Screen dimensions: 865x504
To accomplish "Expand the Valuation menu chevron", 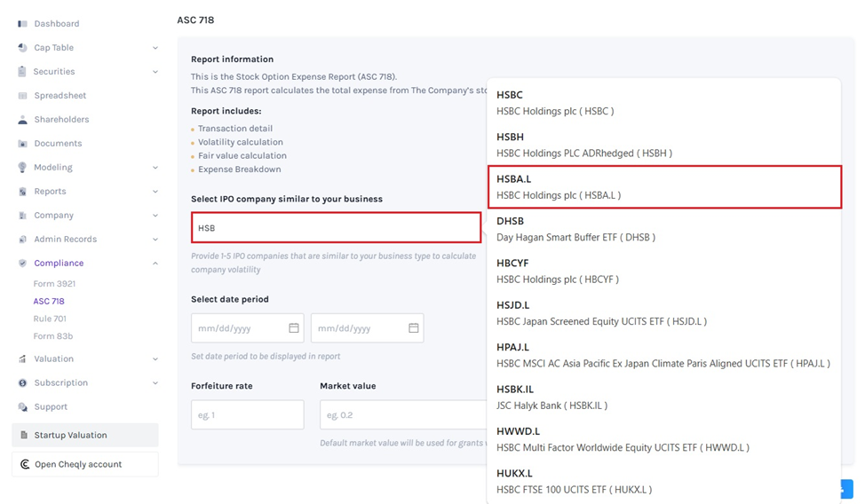I will (x=155, y=359).
